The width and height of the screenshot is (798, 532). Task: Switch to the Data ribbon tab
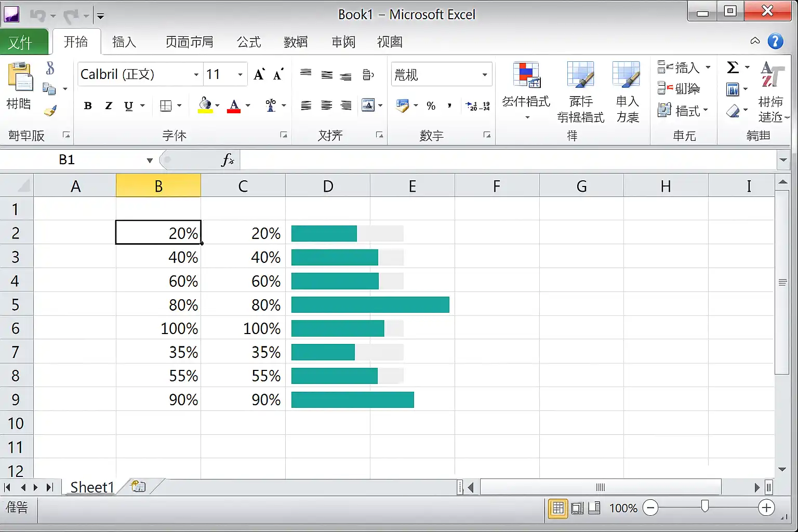(296, 42)
